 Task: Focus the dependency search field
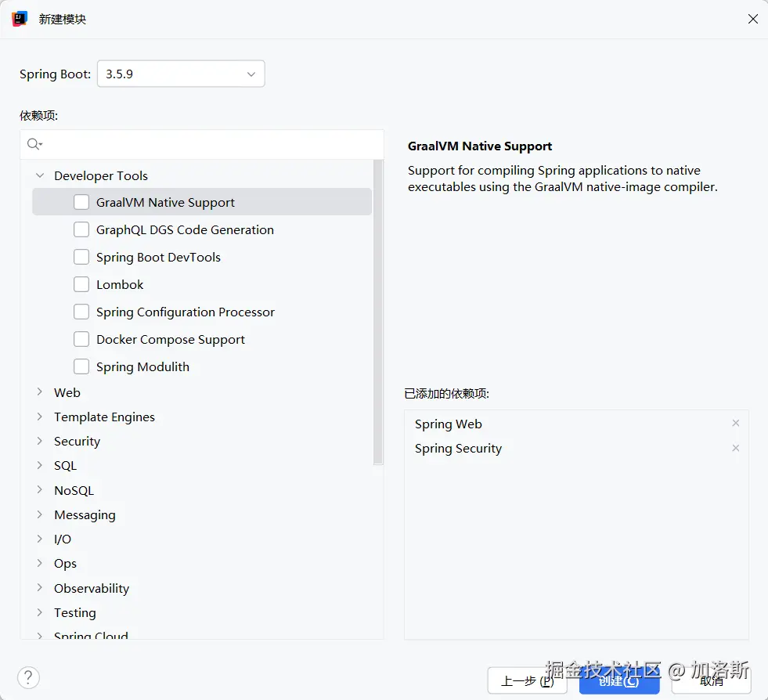pos(202,144)
